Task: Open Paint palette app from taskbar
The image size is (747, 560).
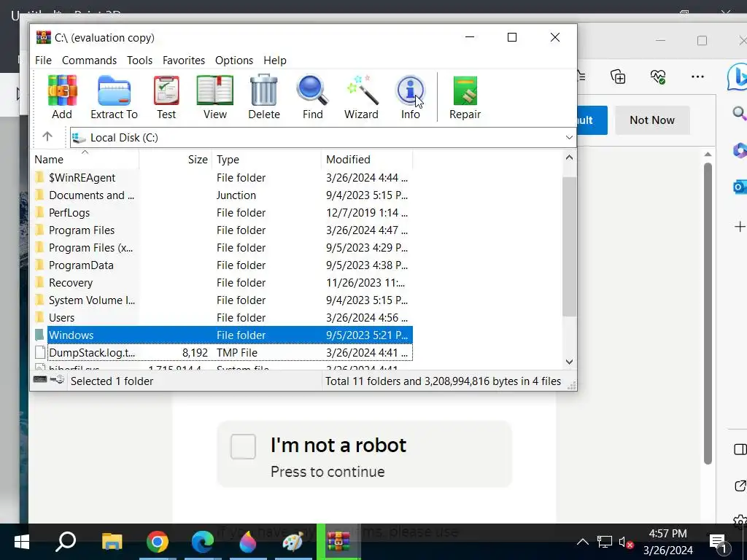Action: pyautogui.click(x=293, y=542)
